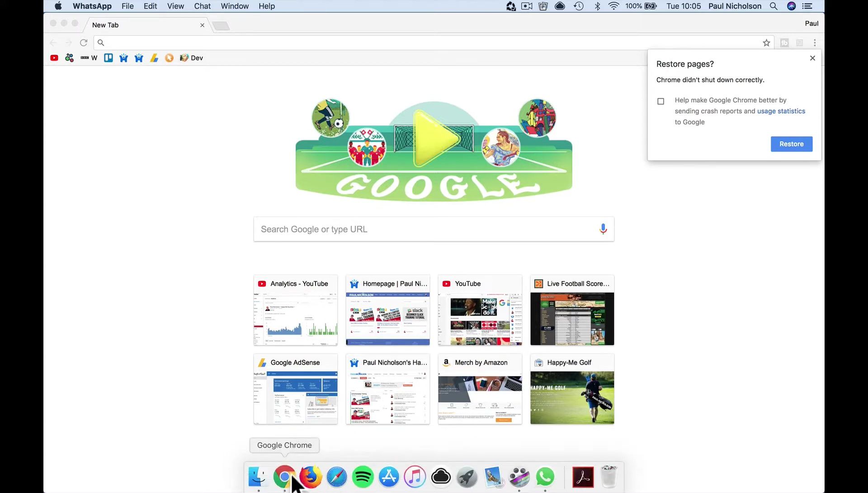868x493 pixels.
Task: Open the YouTube bookmark icon
Action: (x=54, y=58)
